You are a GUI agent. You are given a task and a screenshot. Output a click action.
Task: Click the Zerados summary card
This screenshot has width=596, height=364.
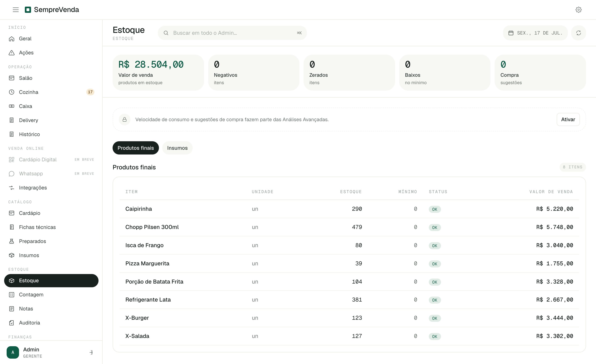349,73
